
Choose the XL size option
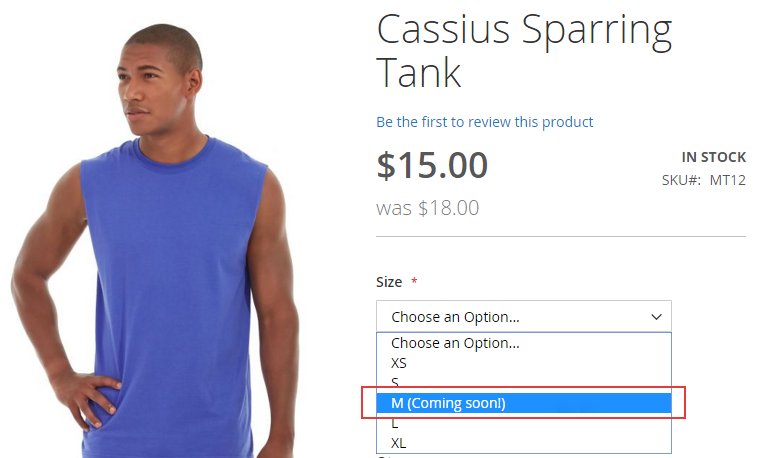point(399,443)
